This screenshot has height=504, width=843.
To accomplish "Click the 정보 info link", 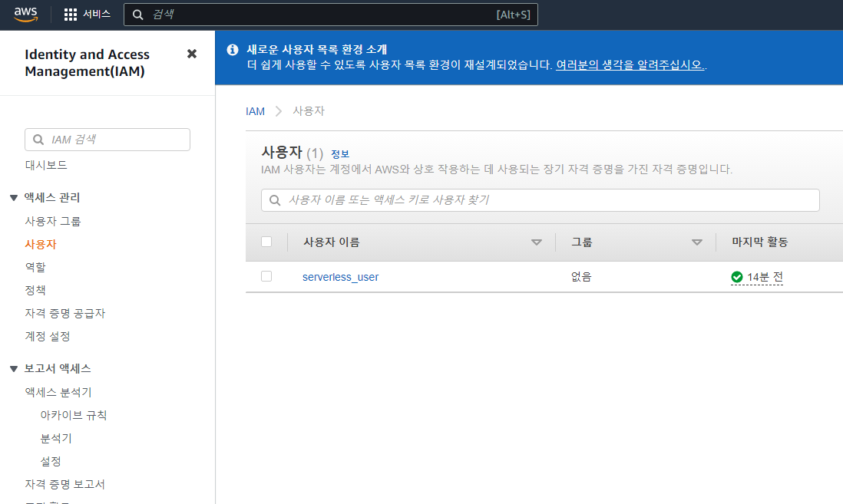I will [340, 154].
